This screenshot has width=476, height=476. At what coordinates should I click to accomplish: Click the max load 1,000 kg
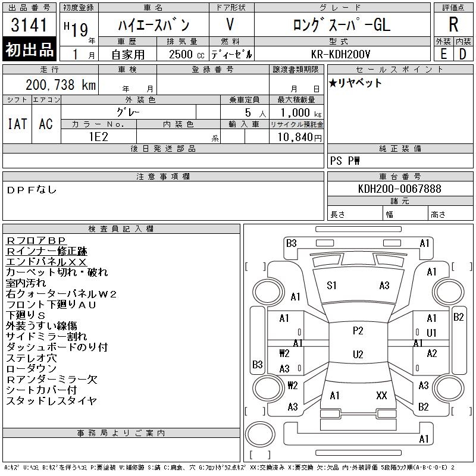(x=300, y=112)
